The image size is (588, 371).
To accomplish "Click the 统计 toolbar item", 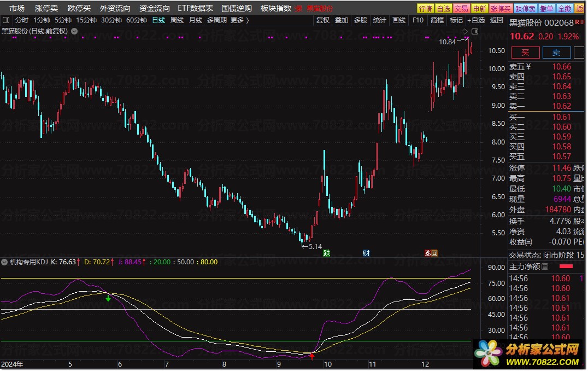I will pyautogui.click(x=379, y=20).
